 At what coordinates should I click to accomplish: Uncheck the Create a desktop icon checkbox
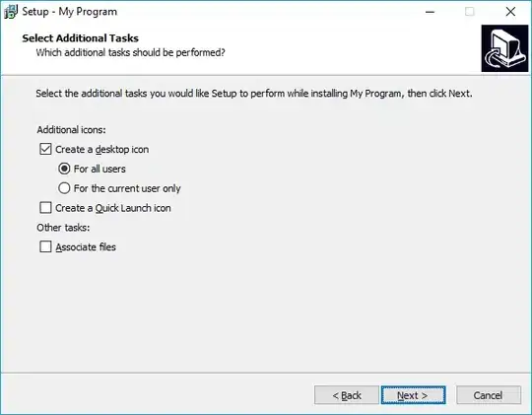tap(45, 149)
